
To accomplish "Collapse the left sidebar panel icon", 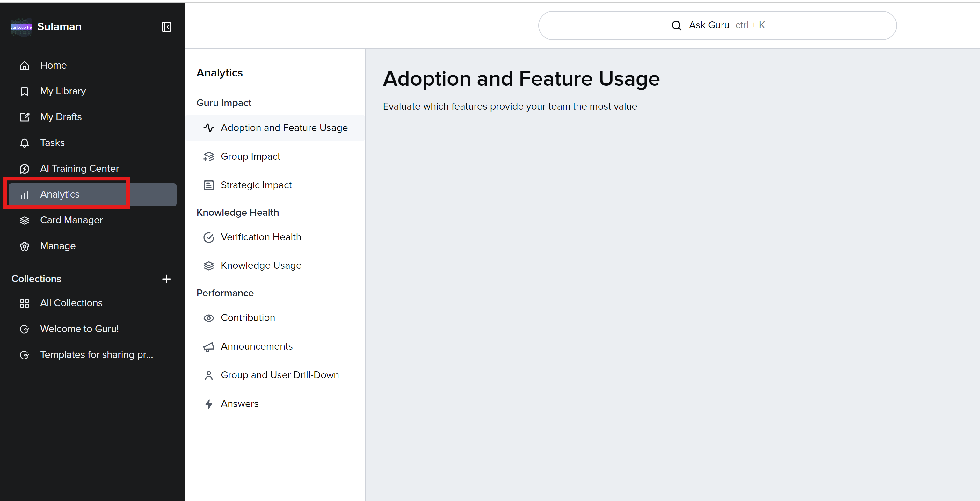I will coord(166,27).
